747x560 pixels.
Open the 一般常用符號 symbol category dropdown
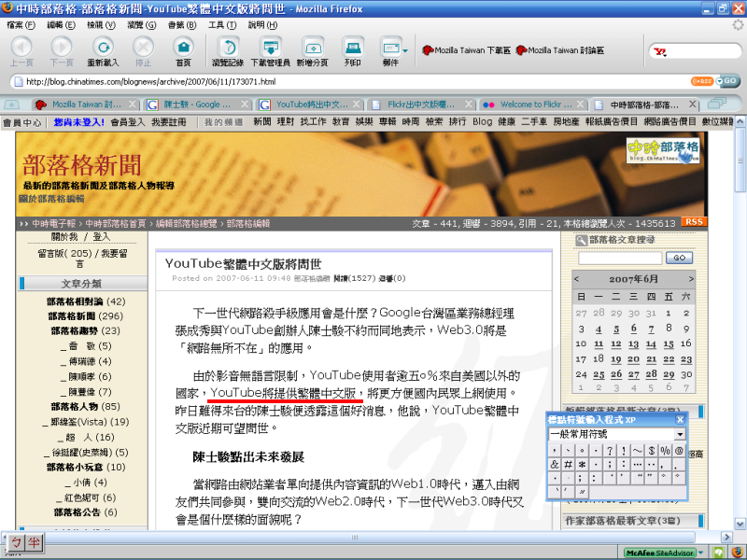click(x=680, y=434)
